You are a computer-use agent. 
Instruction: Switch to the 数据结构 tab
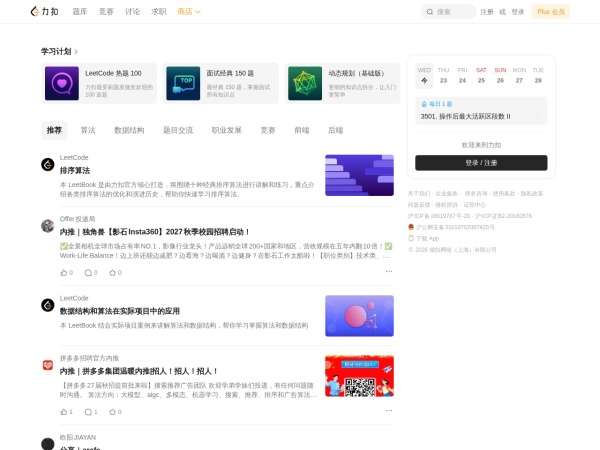(x=129, y=130)
